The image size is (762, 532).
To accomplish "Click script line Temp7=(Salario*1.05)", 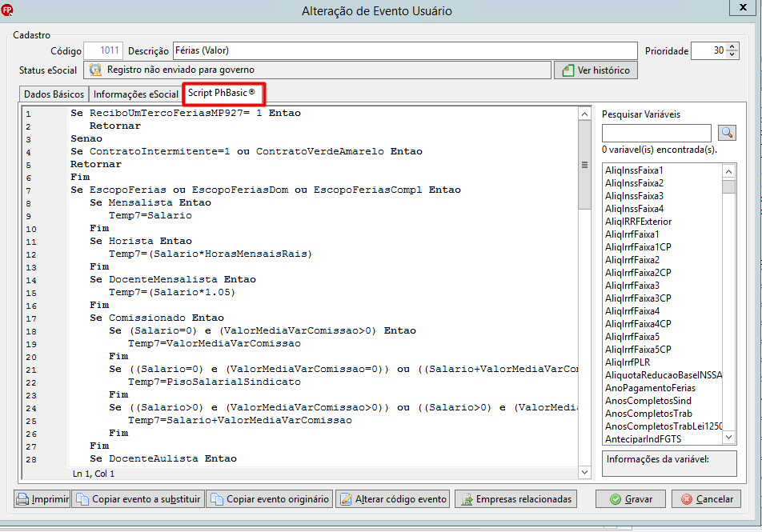I will [171, 292].
